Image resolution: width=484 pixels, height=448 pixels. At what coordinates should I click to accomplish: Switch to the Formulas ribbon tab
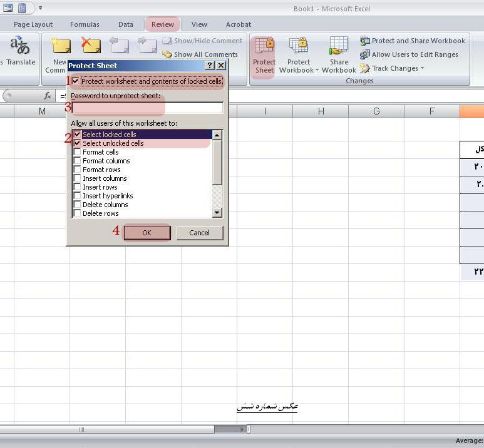click(85, 24)
